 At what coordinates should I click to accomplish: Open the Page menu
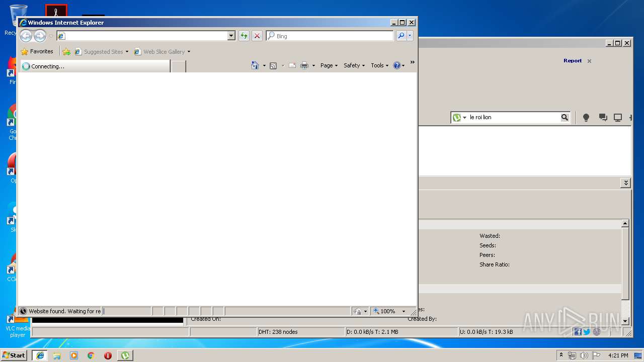[329, 65]
